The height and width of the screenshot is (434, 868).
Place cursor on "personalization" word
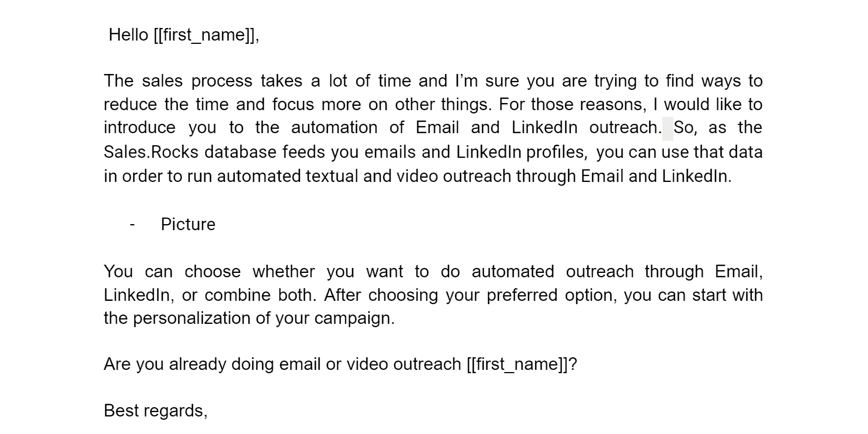pos(192,318)
